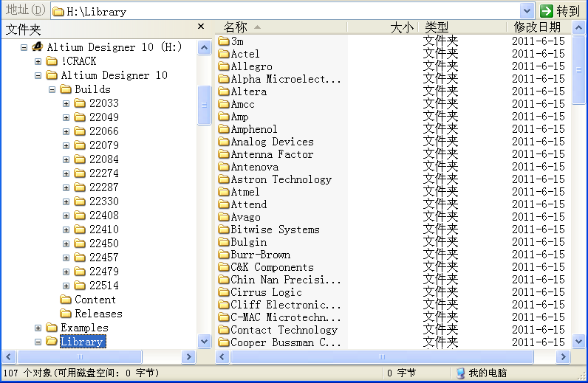Sort by the 类型 column header
The height and width of the screenshot is (383, 588).
(462, 27)
